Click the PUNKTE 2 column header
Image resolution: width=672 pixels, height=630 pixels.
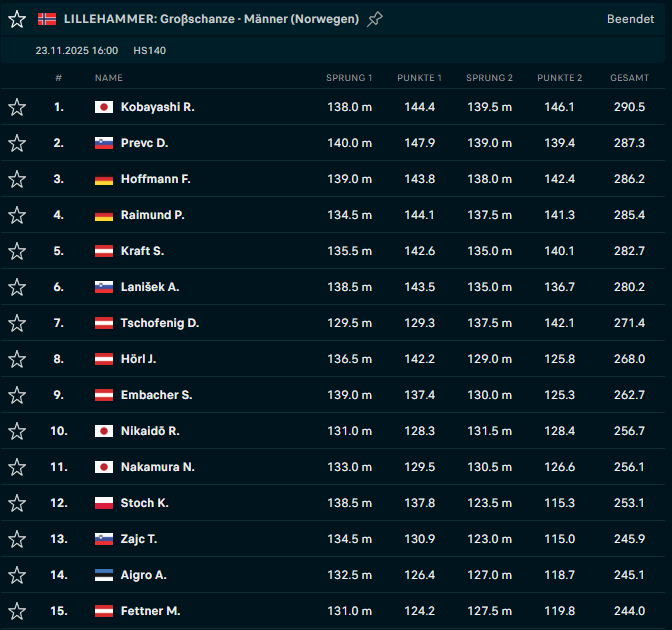559,78
